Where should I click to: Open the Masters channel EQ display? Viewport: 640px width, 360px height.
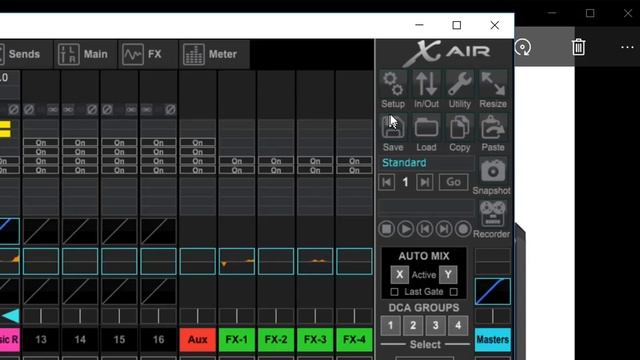coord(493,261)
